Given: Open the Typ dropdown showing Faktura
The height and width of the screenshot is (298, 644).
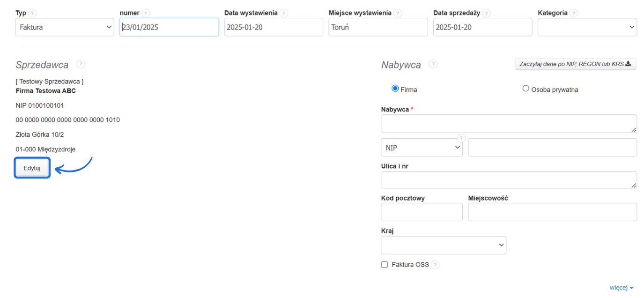Looking at the screenshot, I should [65, 27].
